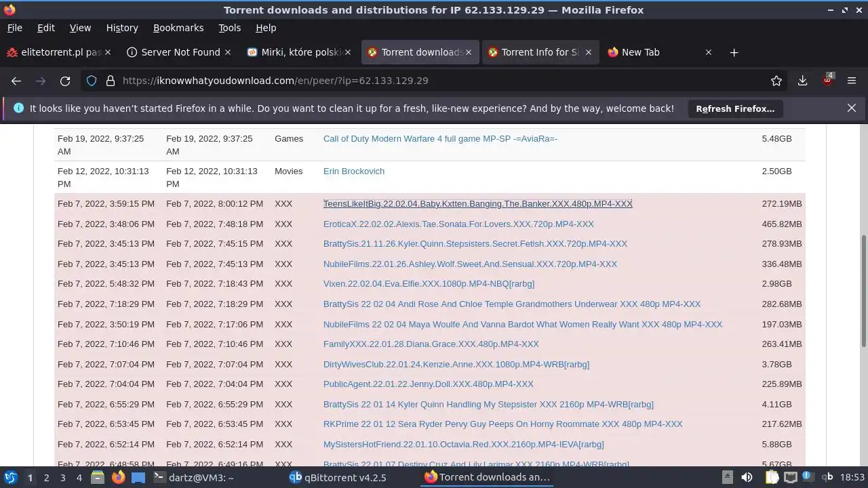Screen dimensions: 868x488
Task: Open the uBlock Origin extension icon
Action: point(827,80)
